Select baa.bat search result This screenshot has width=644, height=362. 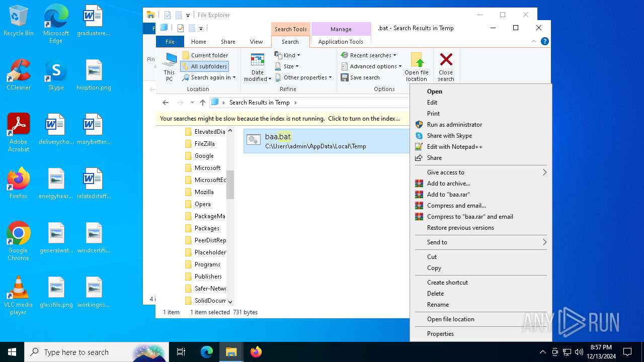coord(327,141)
